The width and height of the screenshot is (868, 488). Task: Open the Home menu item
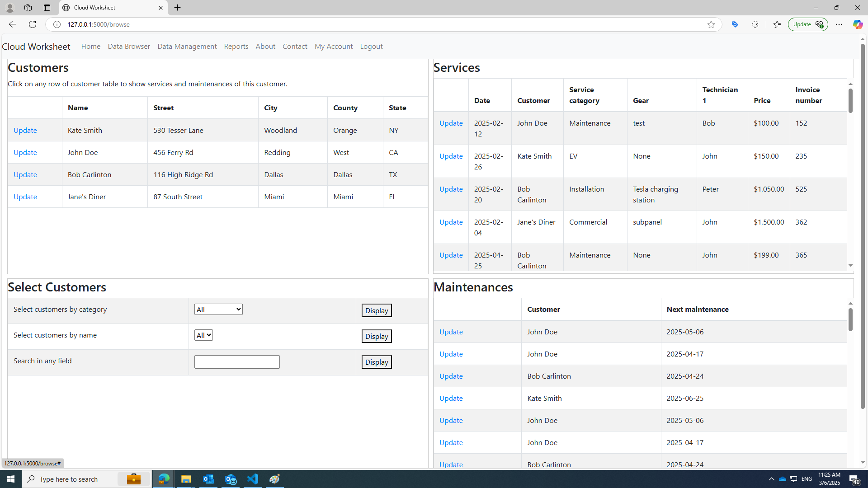[x=91, y=46]
